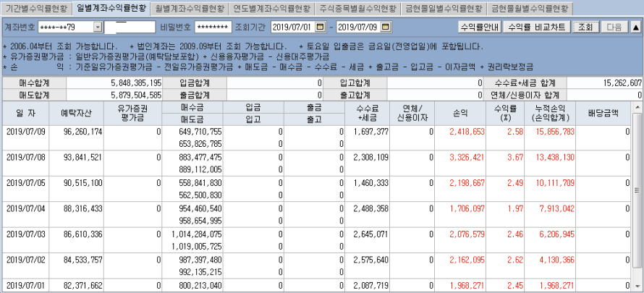
Task: Select the 2019/07/03 date row cell
Action: [x=25, y=234]
